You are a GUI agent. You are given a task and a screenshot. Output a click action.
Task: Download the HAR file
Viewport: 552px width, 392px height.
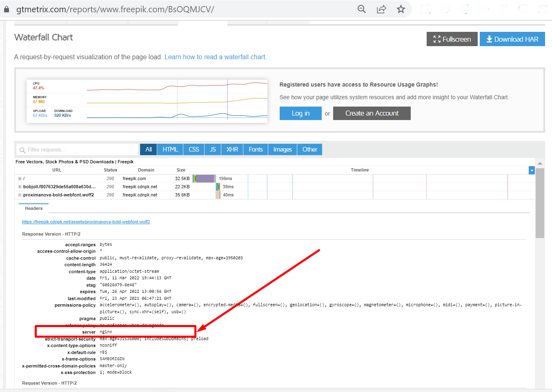[512, 39]
